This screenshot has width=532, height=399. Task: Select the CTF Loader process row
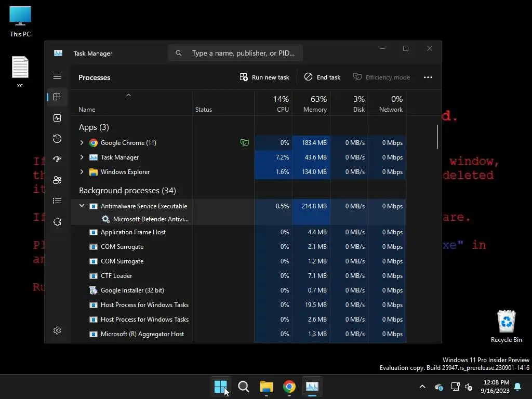(x=238, y=276)
